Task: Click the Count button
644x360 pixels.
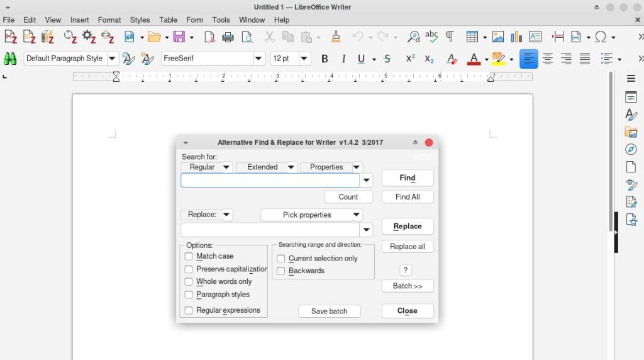Action: pos(348,197)
